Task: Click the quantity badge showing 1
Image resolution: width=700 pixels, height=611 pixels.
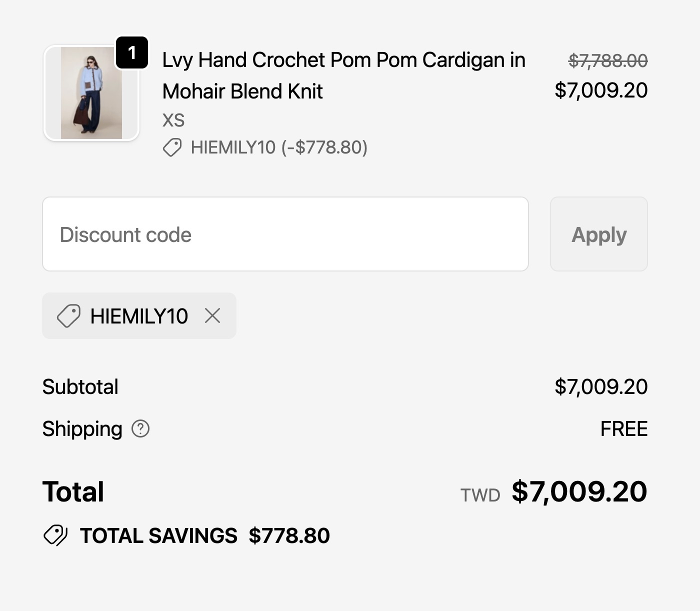Action: coord(132,52)
